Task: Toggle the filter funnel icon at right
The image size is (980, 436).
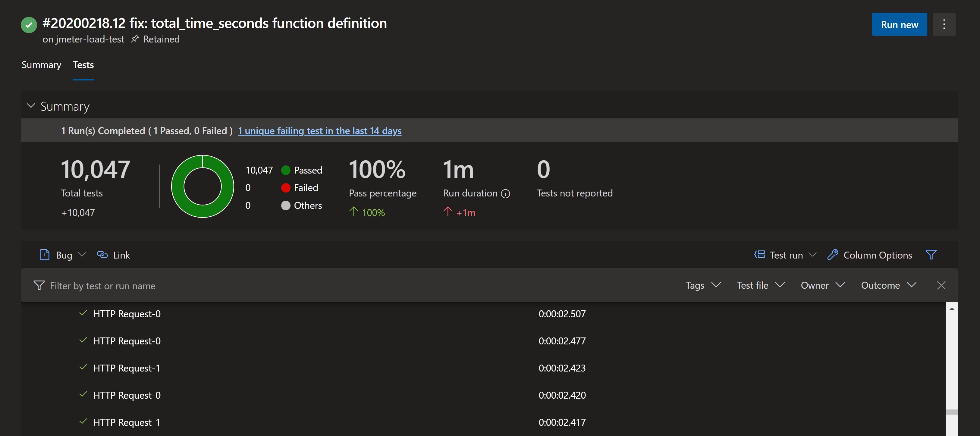Action: click(x=931, y=255)
